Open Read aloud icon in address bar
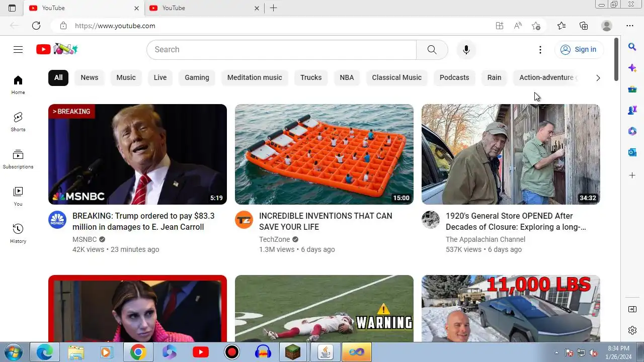The width and height of the screenshot is (644, 362). [518, 26]
